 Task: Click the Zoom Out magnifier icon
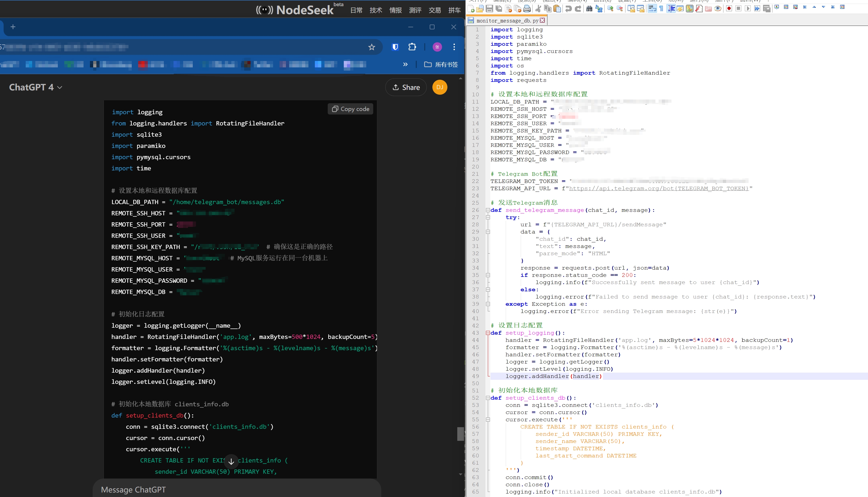(620, 9)
